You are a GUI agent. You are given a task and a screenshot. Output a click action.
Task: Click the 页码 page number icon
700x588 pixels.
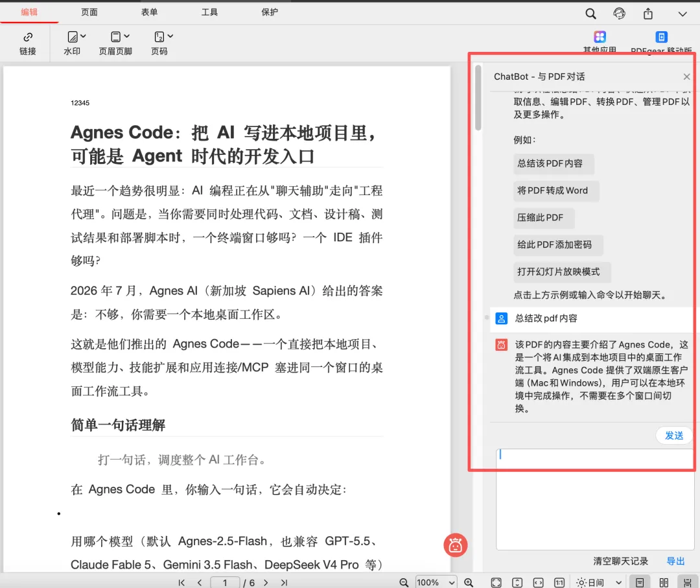[159, 36]
